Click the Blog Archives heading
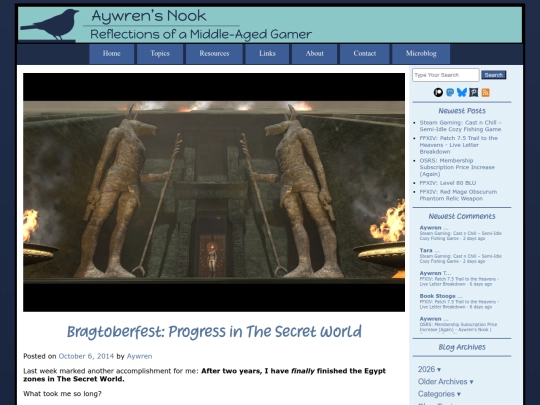Image resolution: width=540 pixels, height=405 pixels. pos(462,347)
